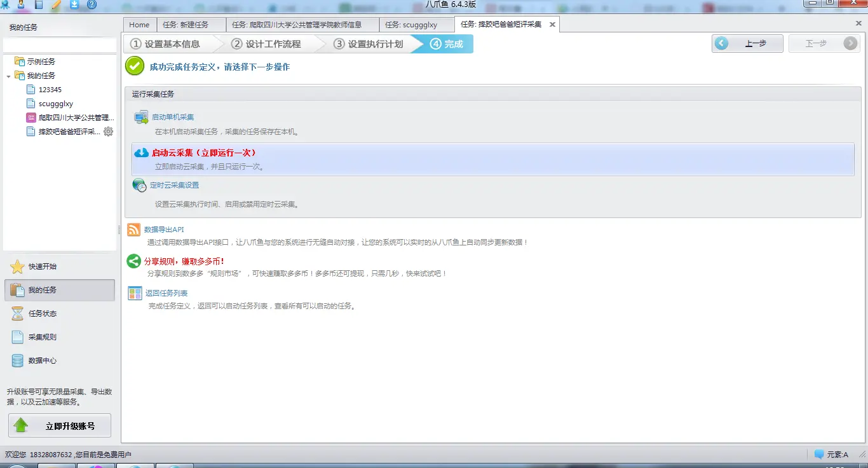
Task: Switch to the Home tab
Action: point(139,25)
